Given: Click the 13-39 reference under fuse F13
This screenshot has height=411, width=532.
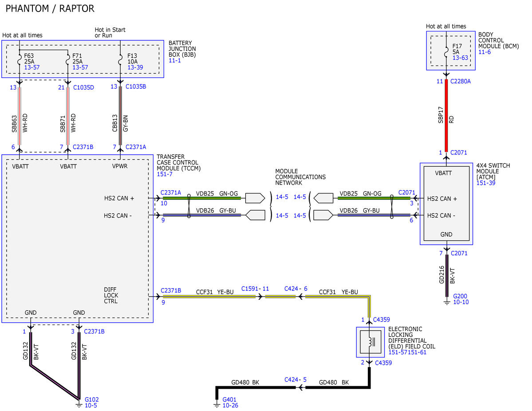Looking at the screenshot, I should click(135, 67).
